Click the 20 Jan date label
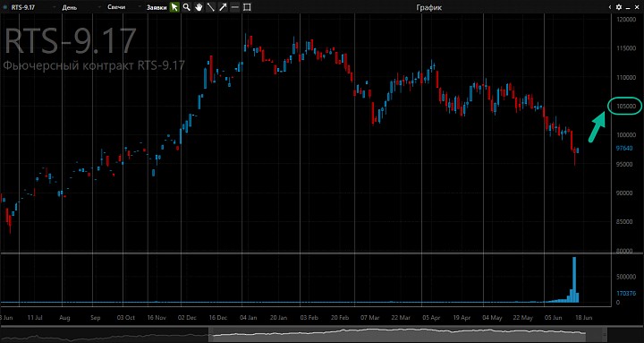This screenshot has height=343, width=644. 278,318
